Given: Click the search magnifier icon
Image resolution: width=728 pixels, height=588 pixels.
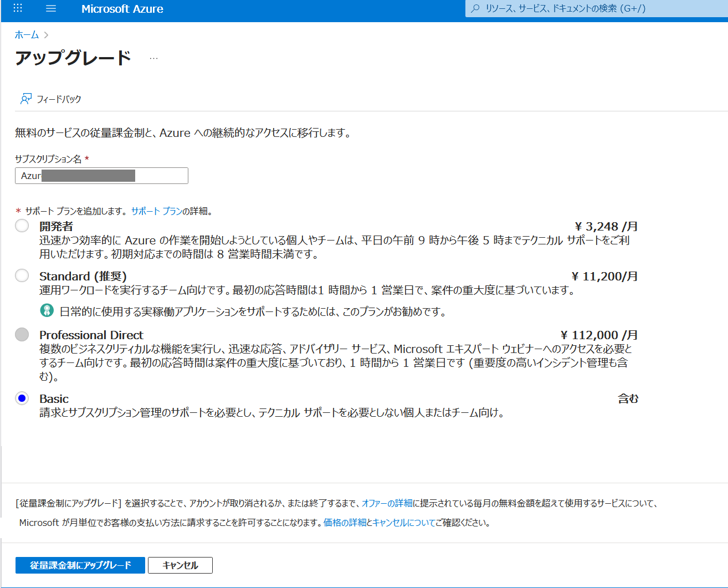Looking at the screenshot, I should 475,8.
